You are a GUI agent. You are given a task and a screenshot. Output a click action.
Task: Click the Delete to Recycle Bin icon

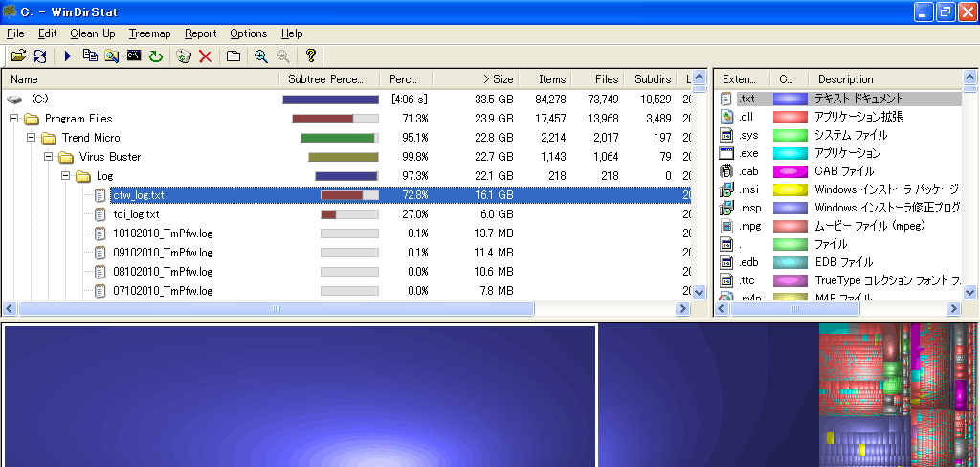click(184, 56)
